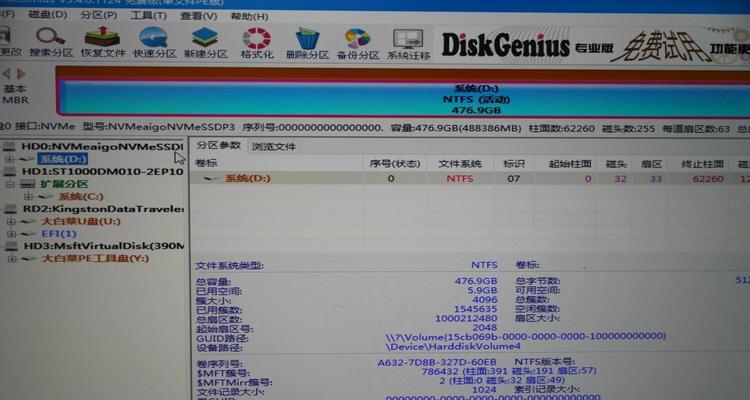The width and height of the screenshot is (750, 400).
Task: Click the 终止柱面 column header
Action: (x=702, y=164)
